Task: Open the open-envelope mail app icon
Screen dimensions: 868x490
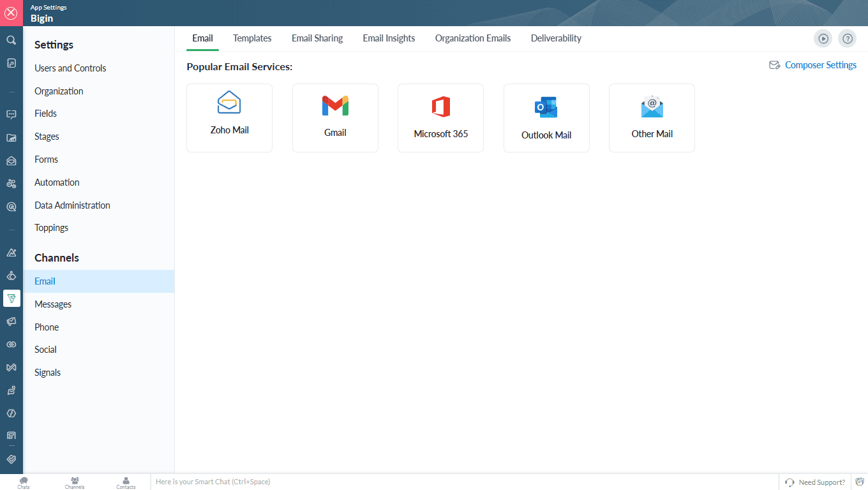Action: pyautogui.click(x=11, y=161)
